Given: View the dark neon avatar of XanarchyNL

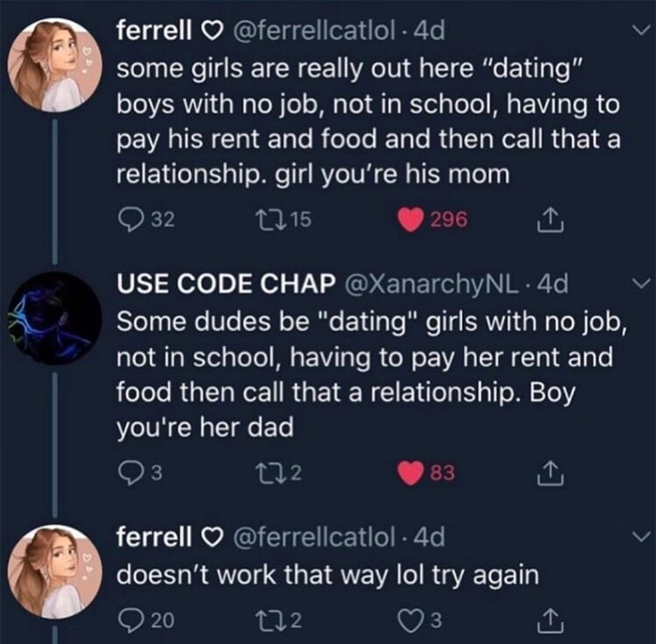Looking at the screenshot, I should tap(54, 318).
